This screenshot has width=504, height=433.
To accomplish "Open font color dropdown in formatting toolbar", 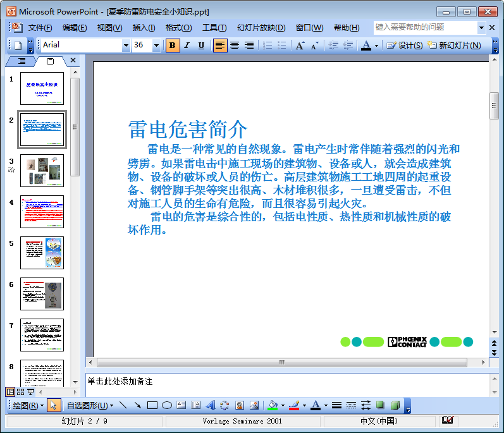I will [x=377, y=46].
